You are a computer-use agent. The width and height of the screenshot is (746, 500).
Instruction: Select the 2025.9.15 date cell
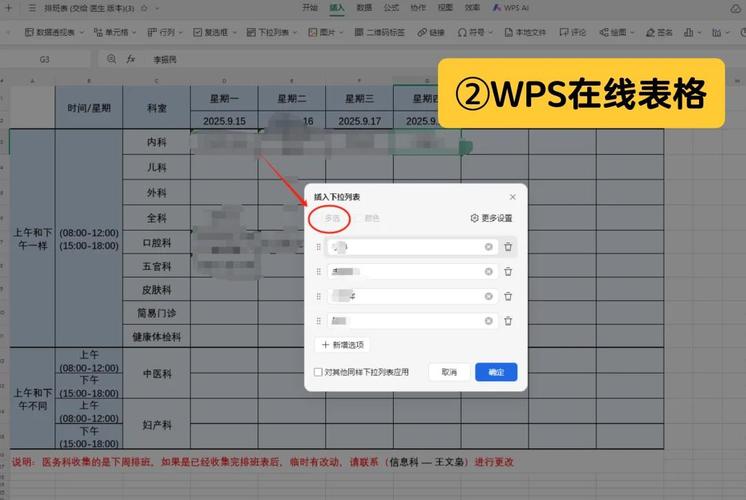(224, 121)
